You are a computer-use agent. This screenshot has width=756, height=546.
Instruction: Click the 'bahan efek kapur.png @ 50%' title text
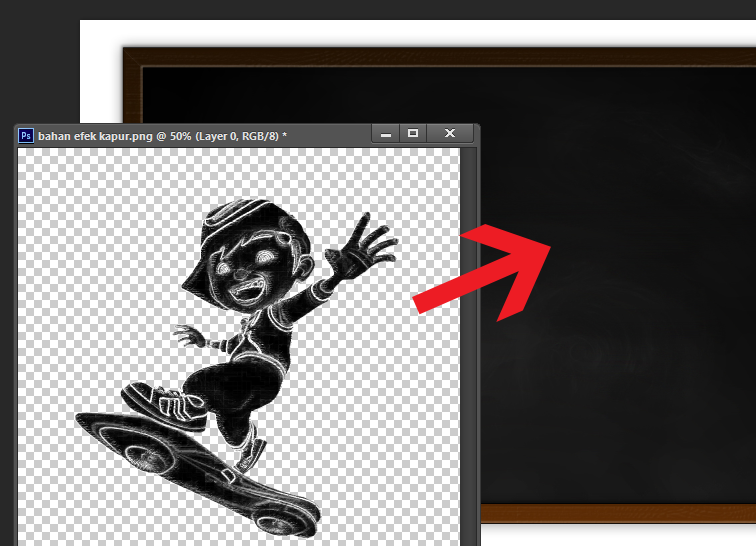(x=162, y=136)
